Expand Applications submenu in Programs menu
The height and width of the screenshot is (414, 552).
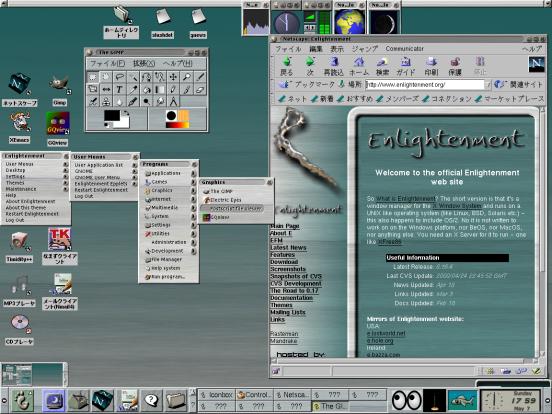click(170, 173)
